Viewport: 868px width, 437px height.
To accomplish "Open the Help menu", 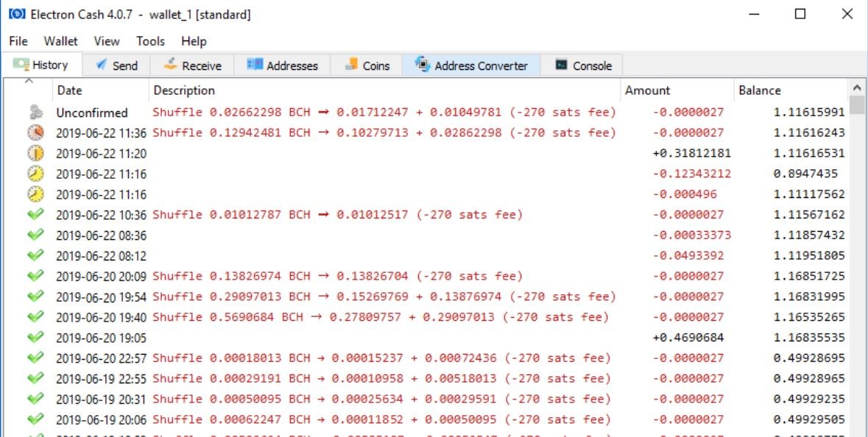I will click(194, 41).
